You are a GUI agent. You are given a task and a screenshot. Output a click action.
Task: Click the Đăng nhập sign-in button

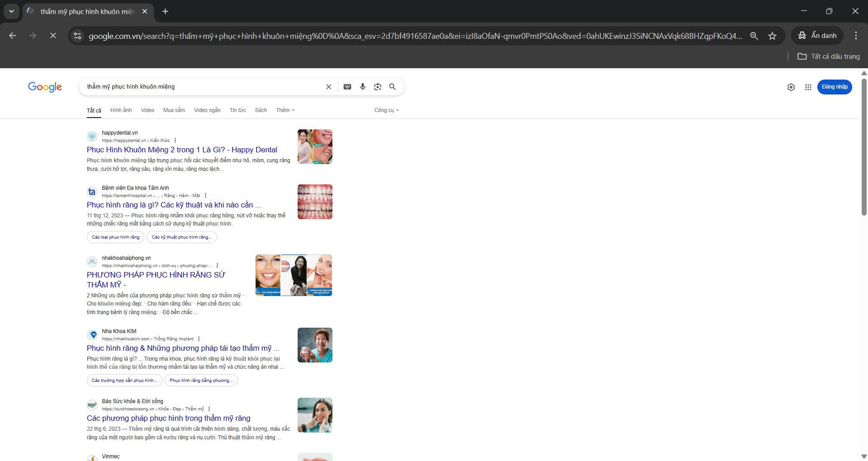pyautogui.click(x=835, y=87)
